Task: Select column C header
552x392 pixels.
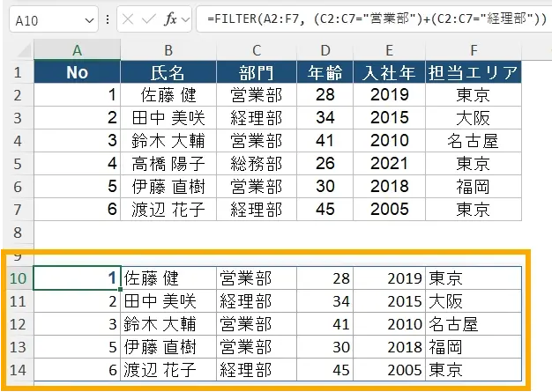Action: [x=257, y=50]
